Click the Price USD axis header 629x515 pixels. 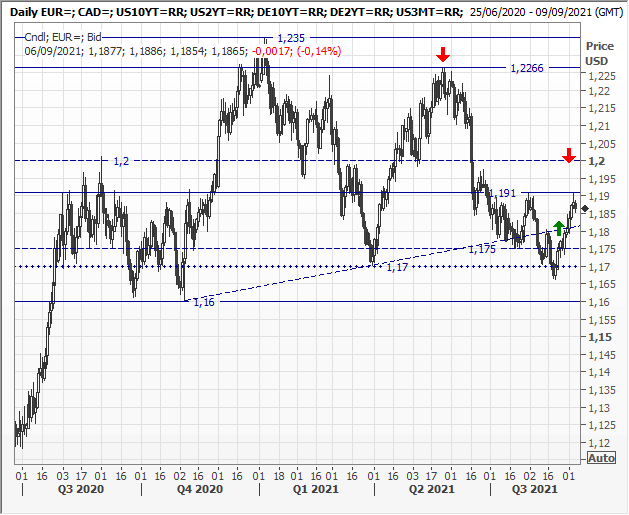(601, 53)
